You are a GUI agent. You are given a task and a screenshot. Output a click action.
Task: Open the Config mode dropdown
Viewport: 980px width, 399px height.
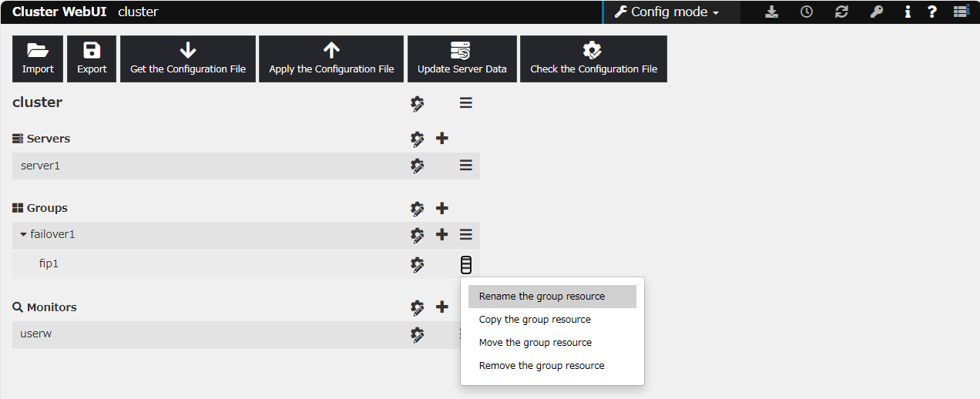[x=667, y=12]
